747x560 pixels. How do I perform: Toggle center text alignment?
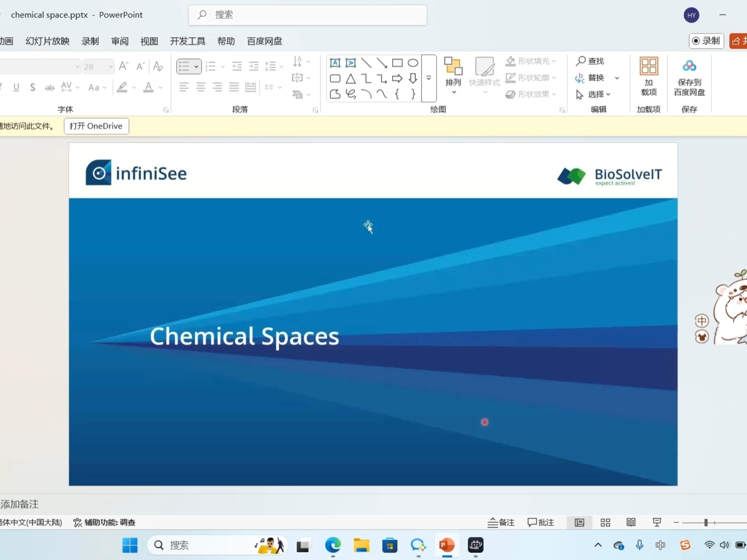pyautogui.click(x=201, y=87)
